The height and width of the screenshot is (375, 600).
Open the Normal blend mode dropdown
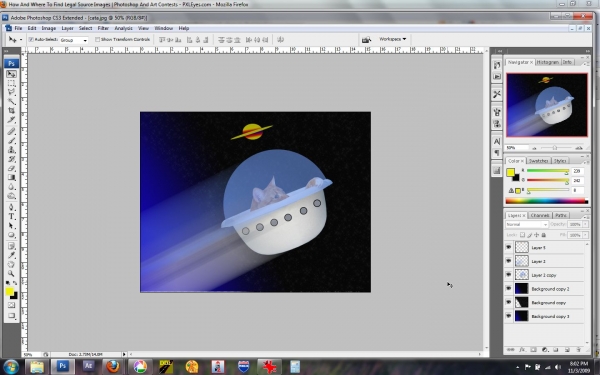527,224
